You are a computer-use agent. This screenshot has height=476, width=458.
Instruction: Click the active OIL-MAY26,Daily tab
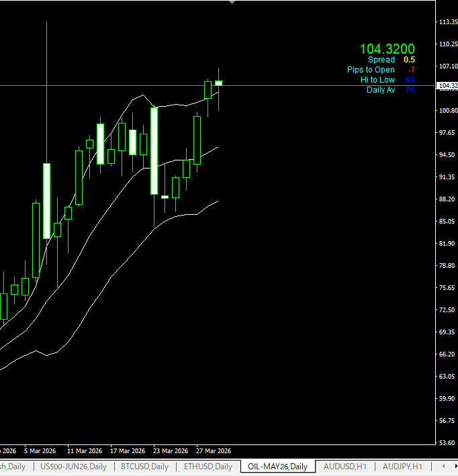click(277, 467)
